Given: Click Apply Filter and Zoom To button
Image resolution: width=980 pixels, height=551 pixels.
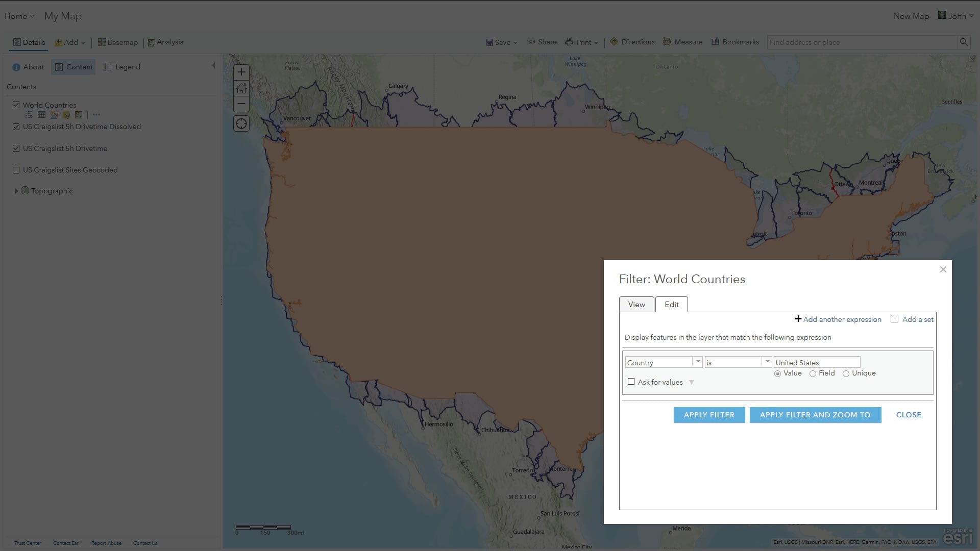Looking at the screenshot, I should click(x=815, y=415).
